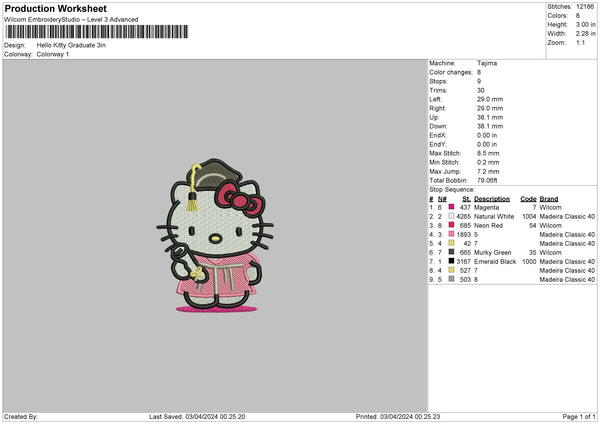Viewport: 600px width, 424px height.
Task: Select the Max Jump value "7.2 mm"
Action: 488,171
